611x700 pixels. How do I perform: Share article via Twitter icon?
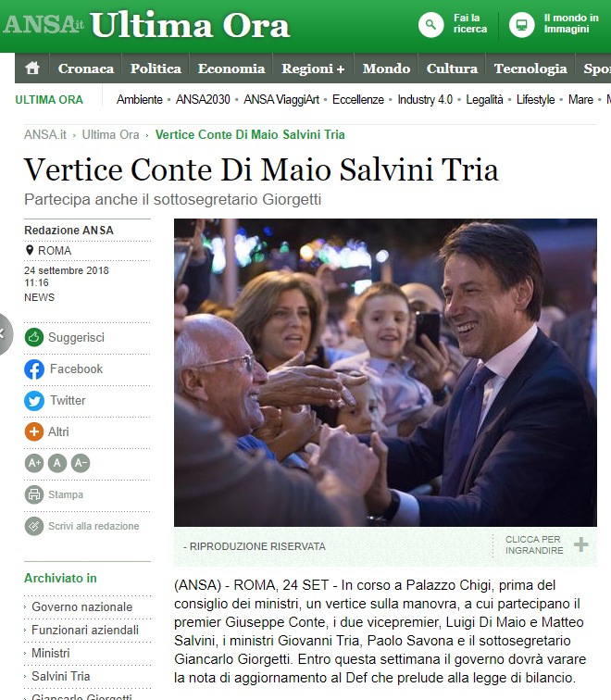(34, 400)
